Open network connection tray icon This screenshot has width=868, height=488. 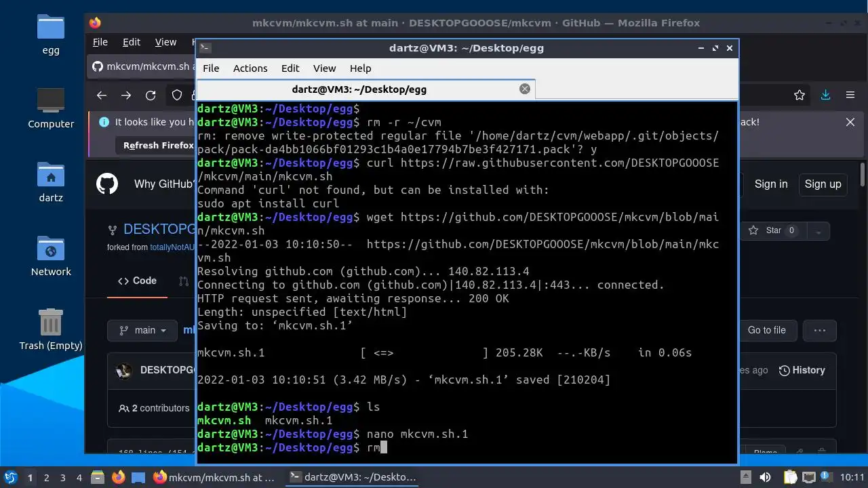tap(809, 477)
